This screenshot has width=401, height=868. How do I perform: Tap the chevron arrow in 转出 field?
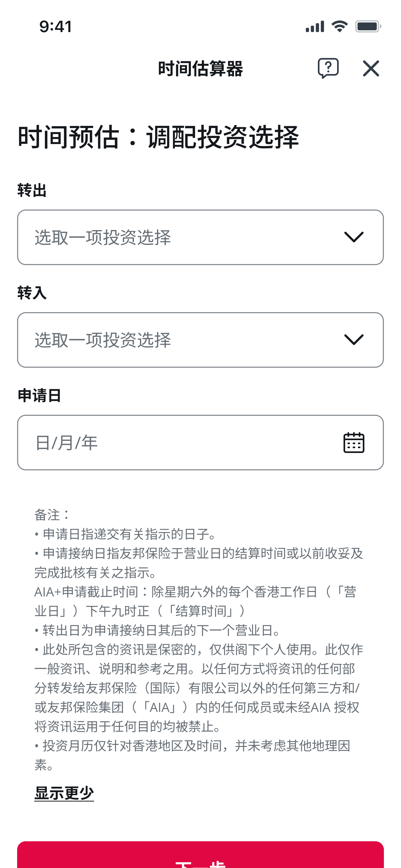pyautogui.click(x=353, y=237)
